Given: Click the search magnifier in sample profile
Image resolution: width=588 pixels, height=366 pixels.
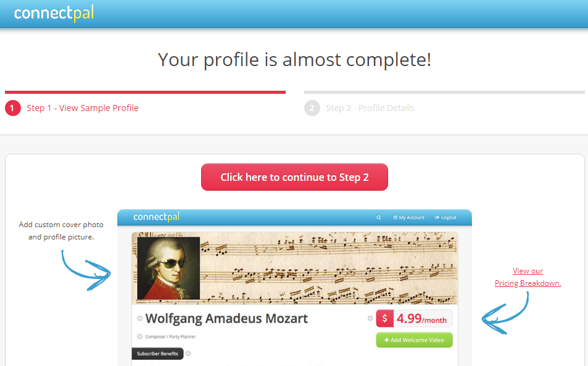Looking at the screenshot, I should click(x=379, y=217).
